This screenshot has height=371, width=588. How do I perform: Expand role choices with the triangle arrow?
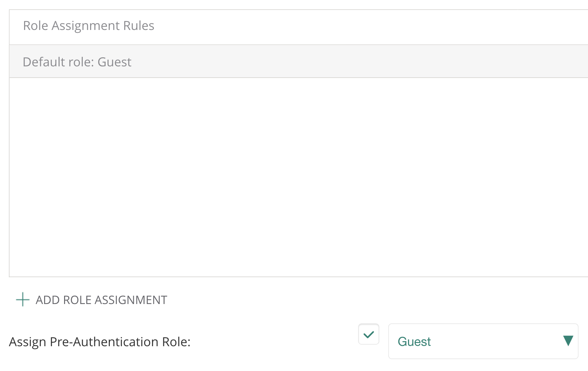tap(568, 341)
